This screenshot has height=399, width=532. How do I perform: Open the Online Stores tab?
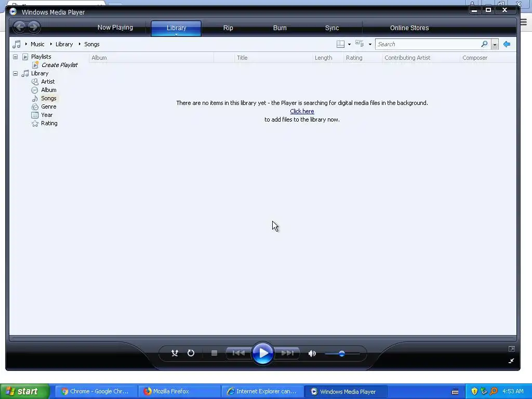[409, 28]
